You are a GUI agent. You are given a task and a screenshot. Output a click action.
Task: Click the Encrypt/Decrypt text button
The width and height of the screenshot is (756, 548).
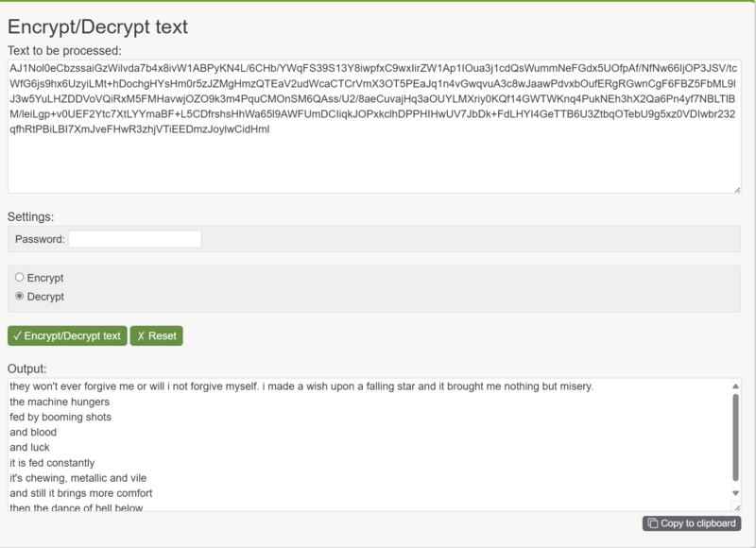click(x=67, y=336)
